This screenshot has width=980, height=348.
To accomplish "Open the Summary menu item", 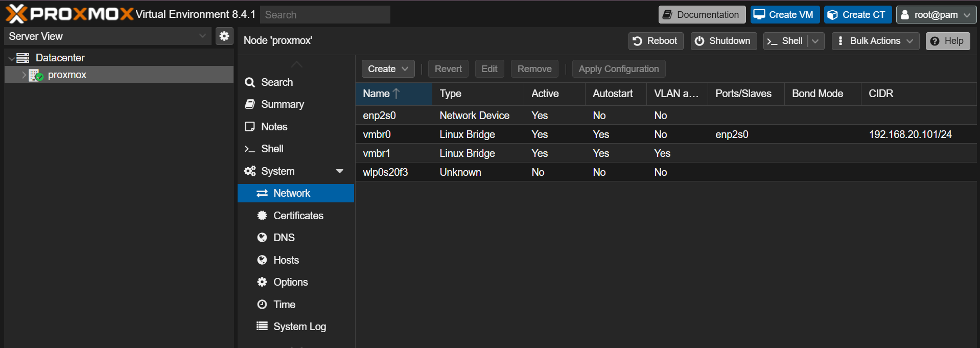I will coord(282,104).
